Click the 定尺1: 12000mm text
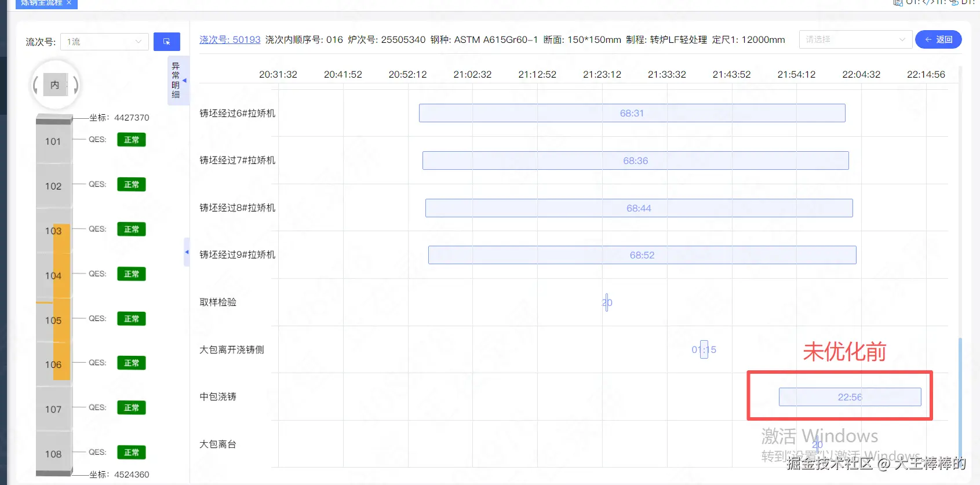Viewport: 980px width, 485px height. click(748, 39)
